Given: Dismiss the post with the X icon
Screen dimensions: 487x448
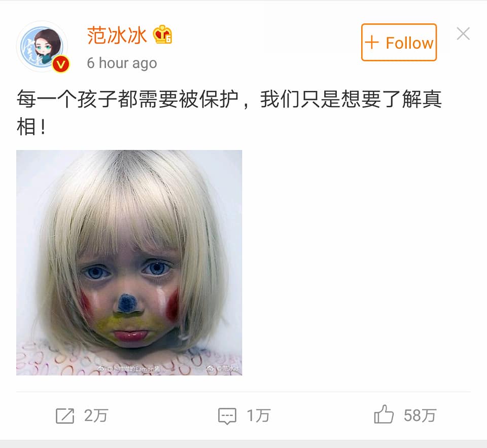Looking at the screenshot, I should pos(463,33).
